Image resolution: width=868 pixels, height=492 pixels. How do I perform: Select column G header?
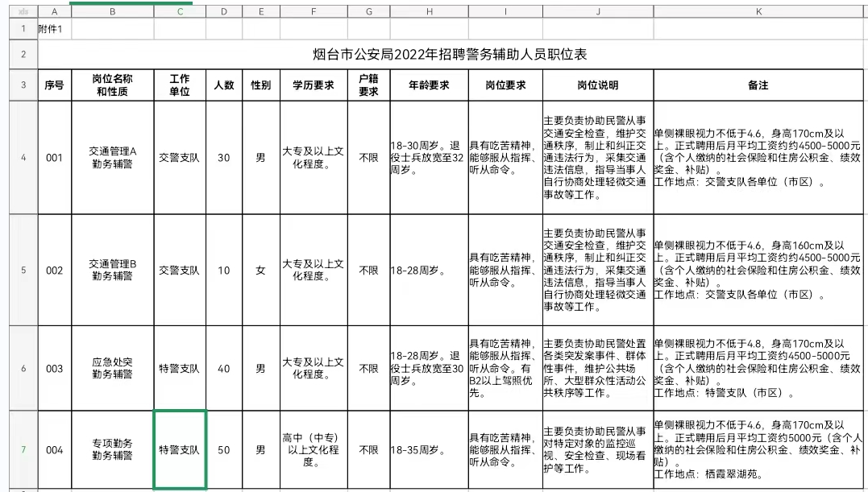point(368,11)
